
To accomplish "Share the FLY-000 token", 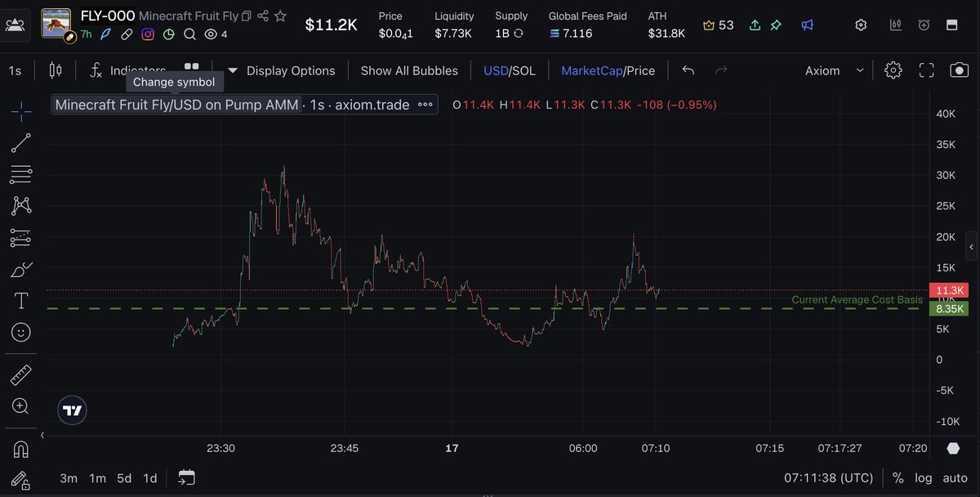I will point(263,16).
